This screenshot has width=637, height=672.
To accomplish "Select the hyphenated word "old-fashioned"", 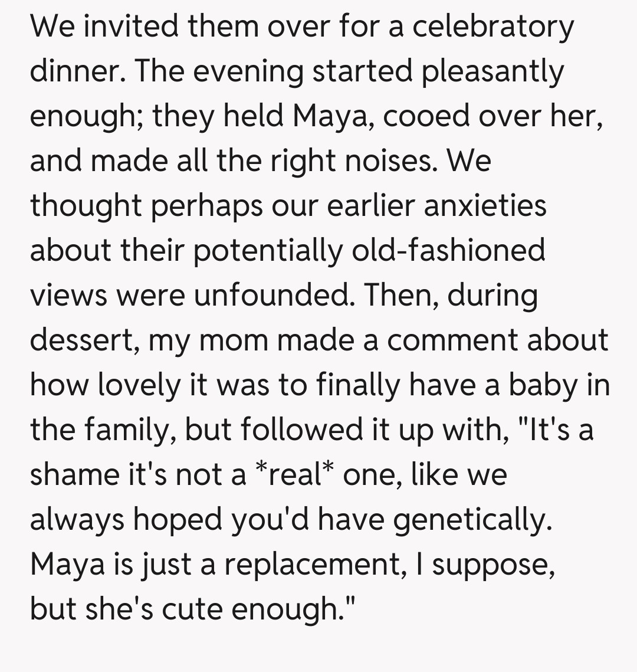I will [448, 251].
